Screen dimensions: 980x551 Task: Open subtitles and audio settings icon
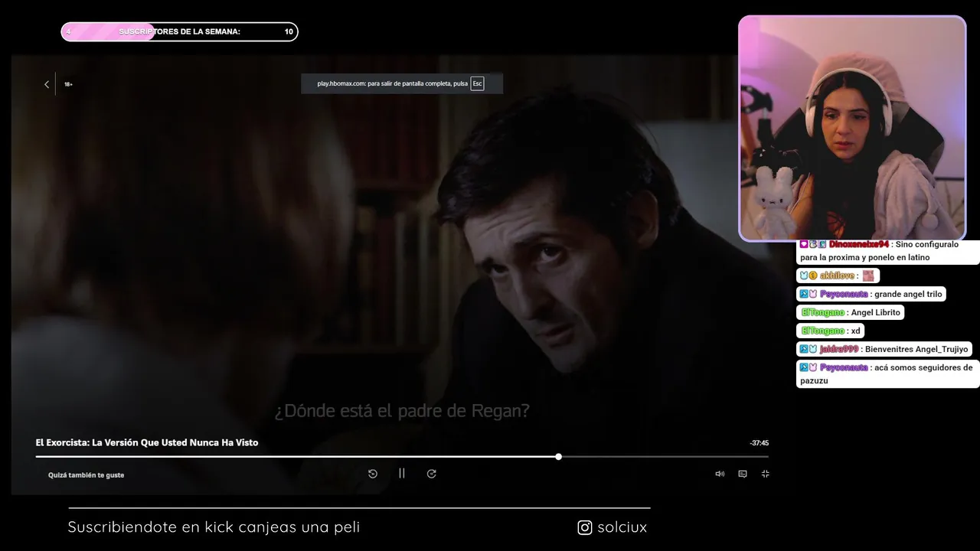click(x=743, y=474)
